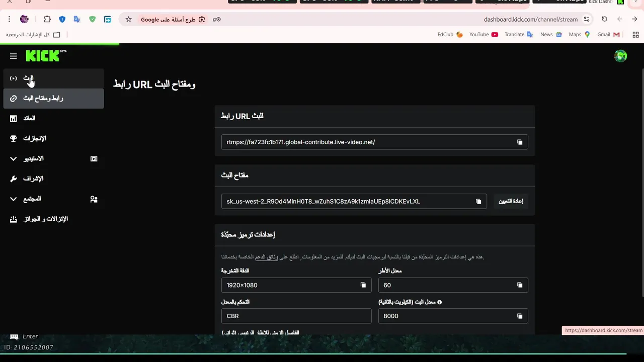Open the وثائق الدعم support docs link
The image size is (644, 362).
pos(266,257)
